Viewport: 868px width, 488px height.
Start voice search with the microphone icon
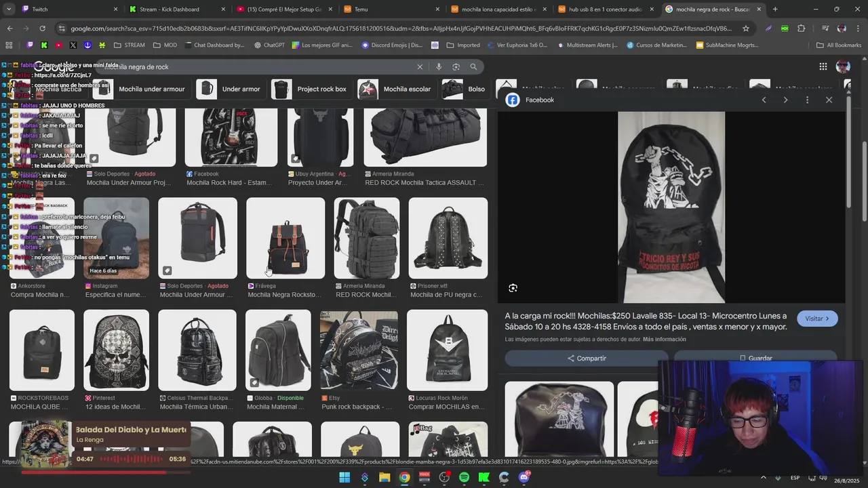coord(439,66)
